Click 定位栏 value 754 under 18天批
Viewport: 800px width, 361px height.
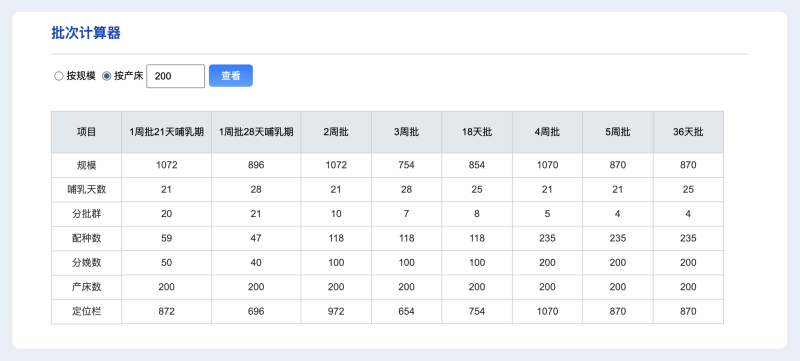coord(477,312)
